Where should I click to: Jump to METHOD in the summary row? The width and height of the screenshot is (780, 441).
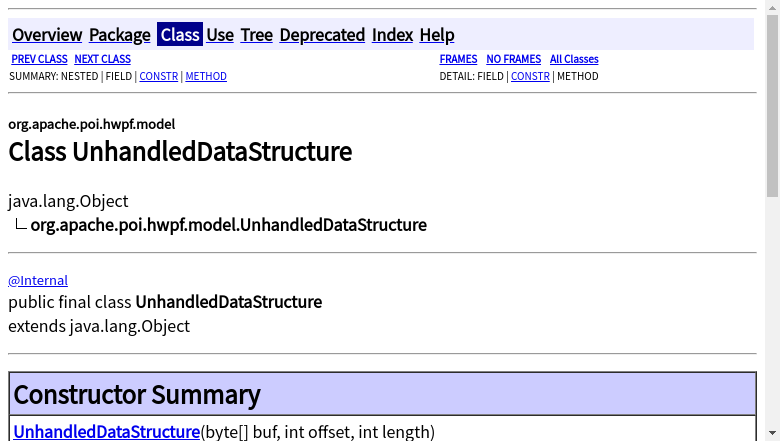point(206,76)
